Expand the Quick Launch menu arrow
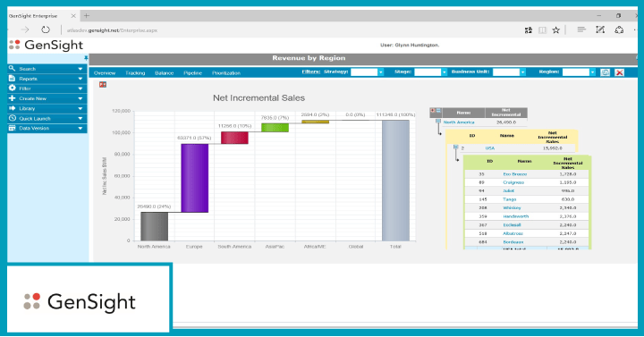Image resolution: width=644 pixels, height=337 pixels. (x=80, y=119)
